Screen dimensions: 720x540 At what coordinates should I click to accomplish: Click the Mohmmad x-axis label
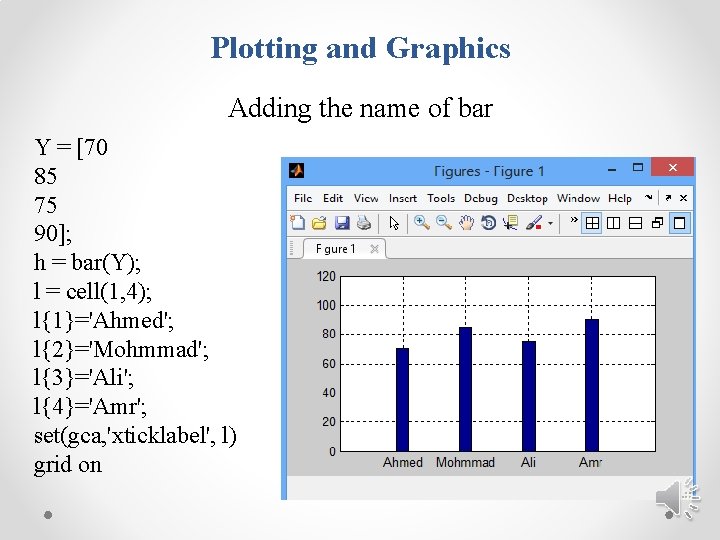point(465,462)
